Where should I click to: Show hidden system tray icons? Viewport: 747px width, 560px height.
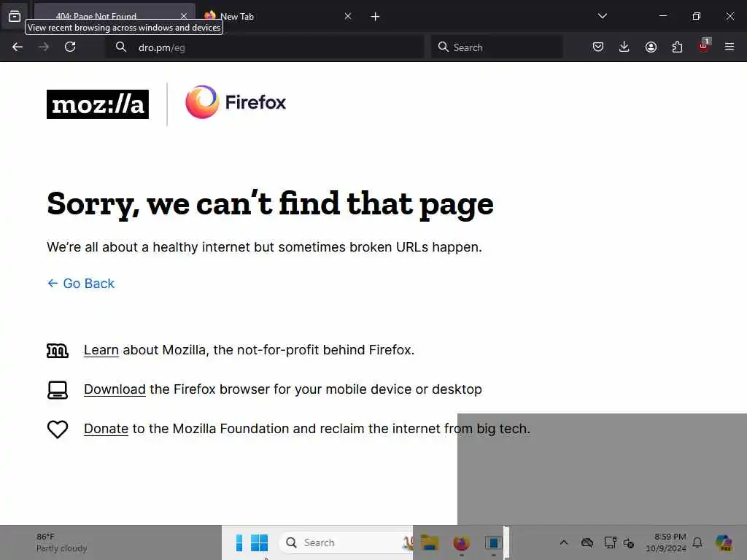pyautogui.click(x=564, y=542)
